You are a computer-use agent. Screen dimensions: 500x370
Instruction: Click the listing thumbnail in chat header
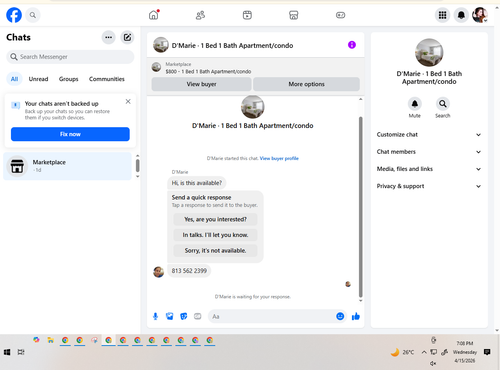click(161, 45)
